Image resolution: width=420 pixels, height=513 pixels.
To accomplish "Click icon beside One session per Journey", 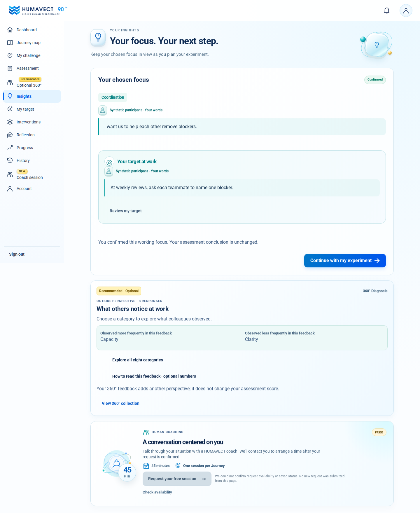I will 178,465.
